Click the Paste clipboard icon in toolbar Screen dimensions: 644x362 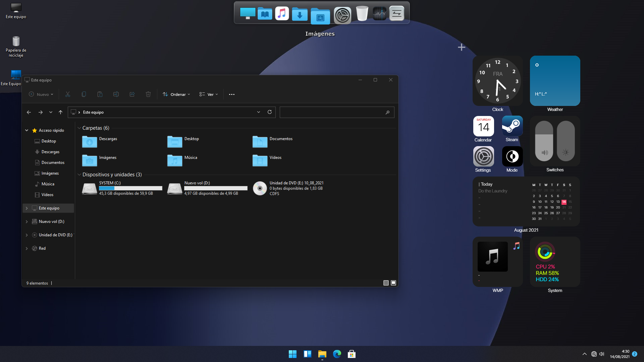click(x=100, y=94)
